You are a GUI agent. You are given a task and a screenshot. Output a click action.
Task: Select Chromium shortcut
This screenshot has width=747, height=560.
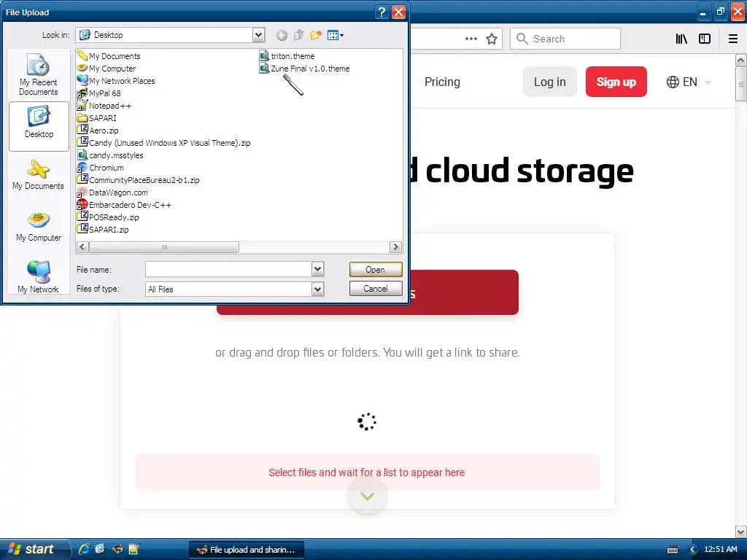[x=101, y=168]
